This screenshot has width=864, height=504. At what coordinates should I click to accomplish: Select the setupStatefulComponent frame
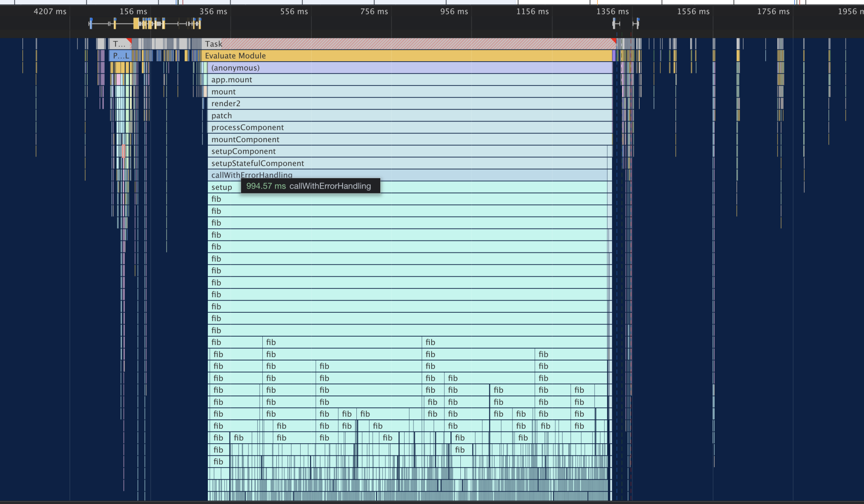coord(407,163)
